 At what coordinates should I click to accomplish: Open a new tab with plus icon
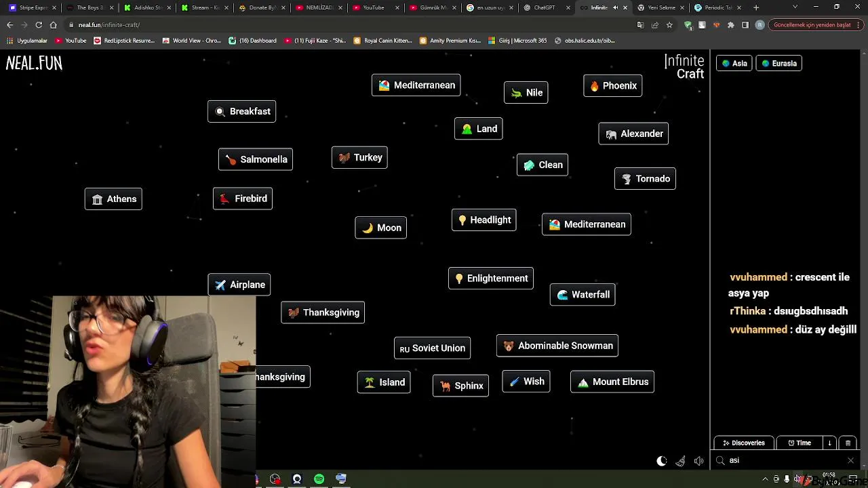coord(756,7)
